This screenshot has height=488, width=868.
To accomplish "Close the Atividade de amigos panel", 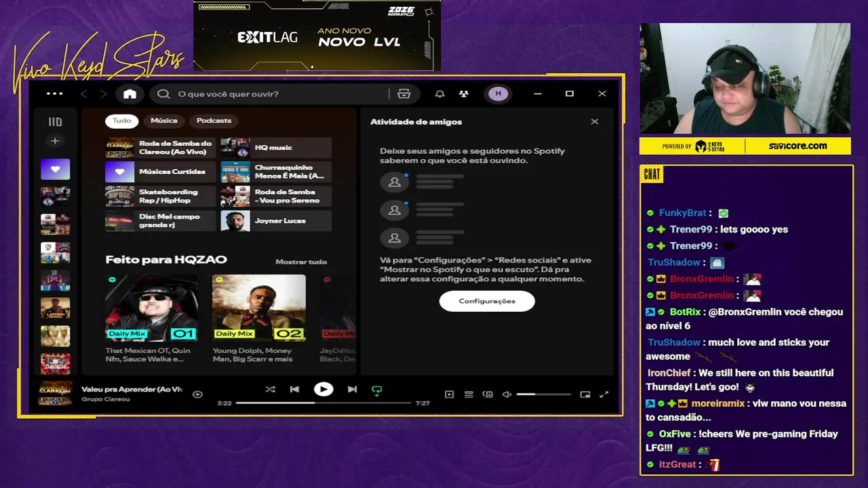I will 595,122.
